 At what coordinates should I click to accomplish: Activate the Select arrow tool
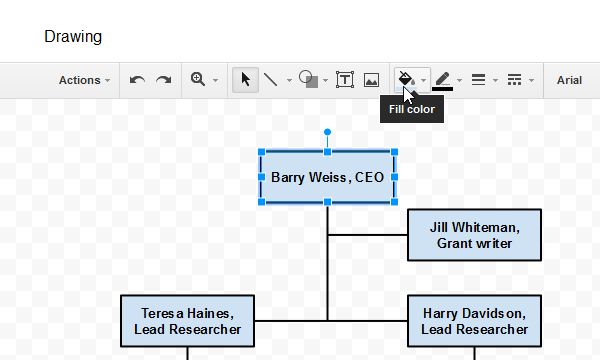pyautogui.click(x=245, y=80)
